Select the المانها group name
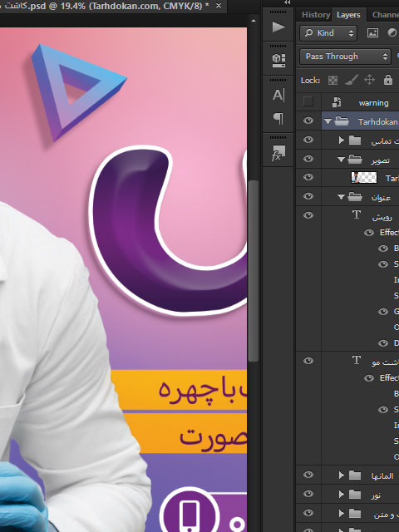 [382, 476]
